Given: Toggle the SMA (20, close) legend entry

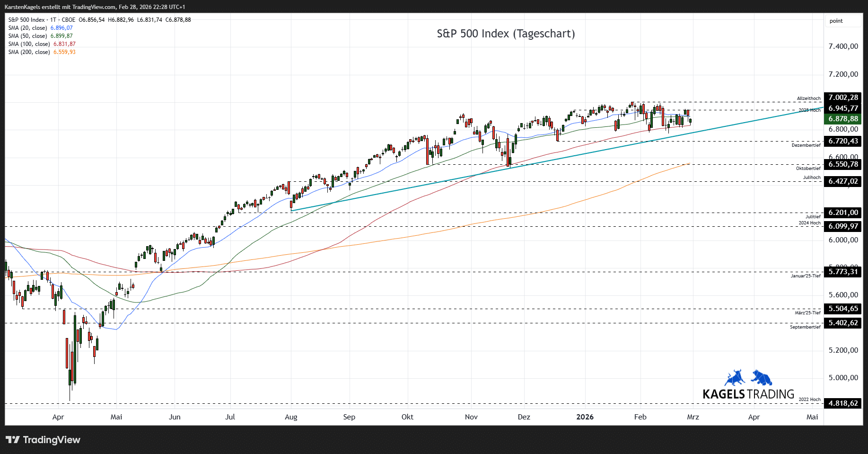Looking at the screenshot, I should (x=28, y=28).
